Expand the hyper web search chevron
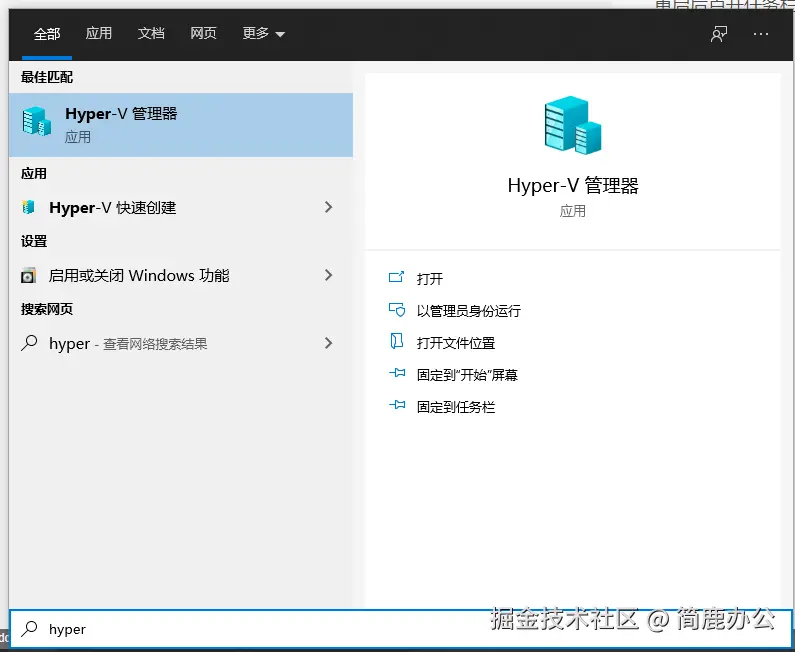795x652 pixels. click(329, 343)
